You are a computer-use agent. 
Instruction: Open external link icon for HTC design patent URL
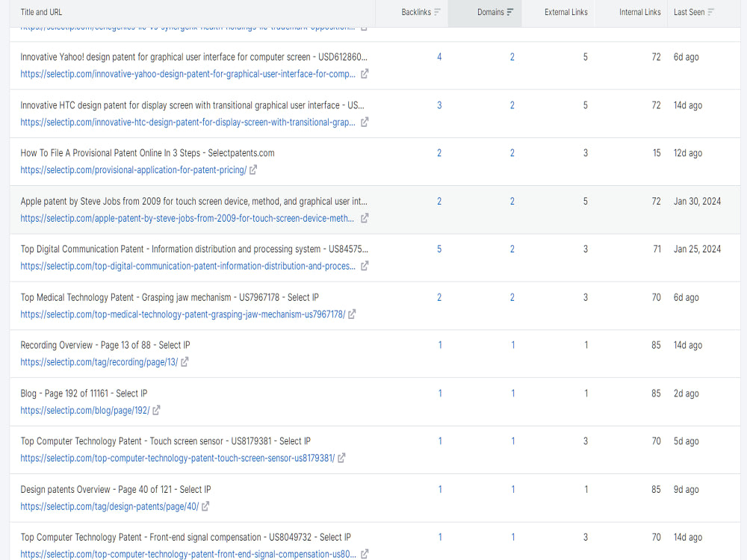(365, 122)
